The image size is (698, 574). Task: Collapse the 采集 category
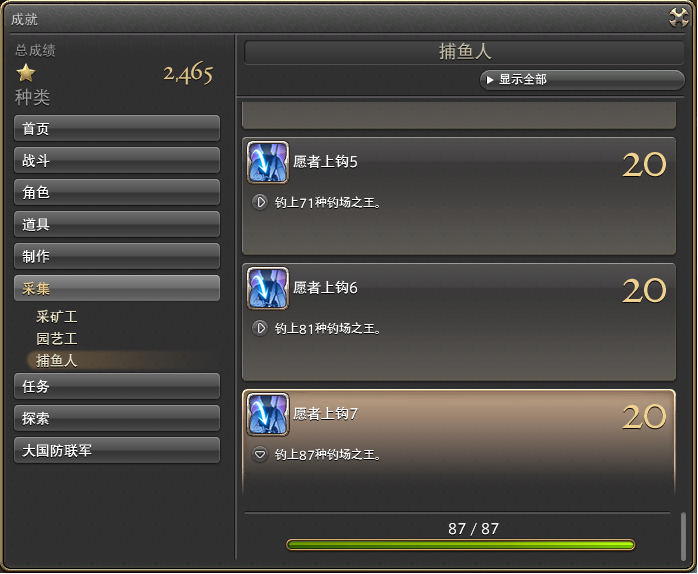(117, 289)
